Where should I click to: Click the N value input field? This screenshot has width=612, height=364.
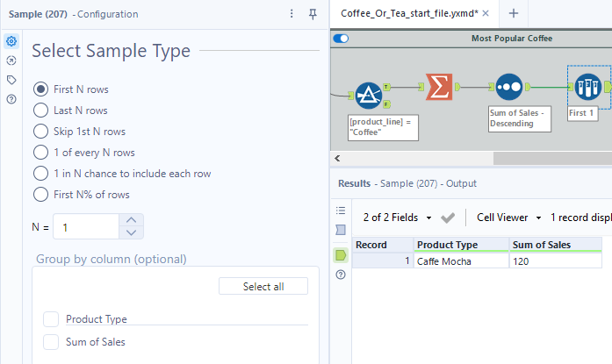tap(86, 226)
